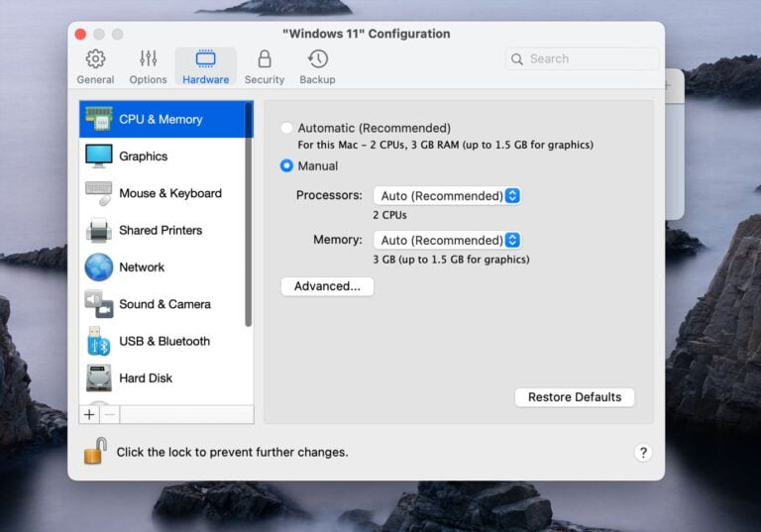Click the Shared Printers printer icon
761x532 pixels.
tap(99, 230)
